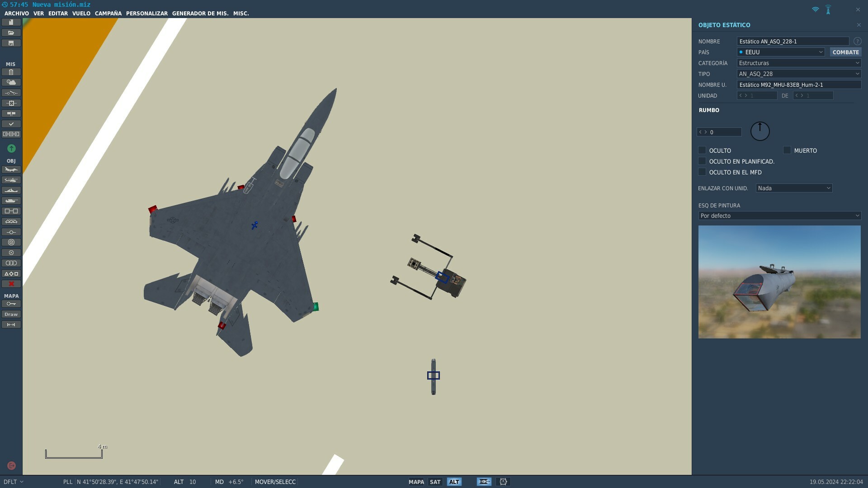Open the campaign stages chain icon

[11, 134]
